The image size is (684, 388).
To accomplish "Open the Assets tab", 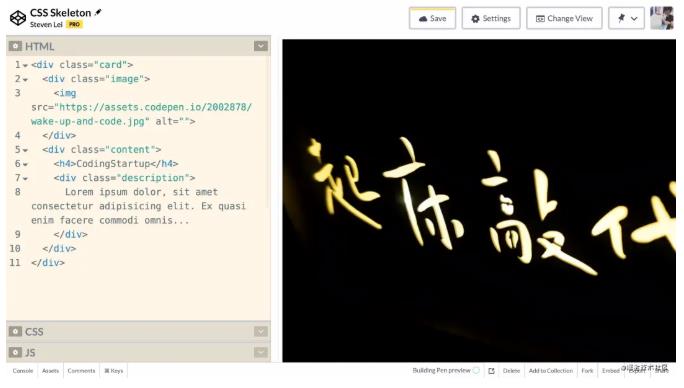I will 50,371.
